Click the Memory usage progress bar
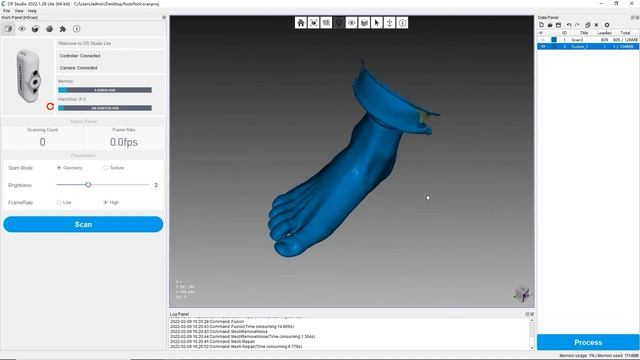640x360 pixels. 105,90
